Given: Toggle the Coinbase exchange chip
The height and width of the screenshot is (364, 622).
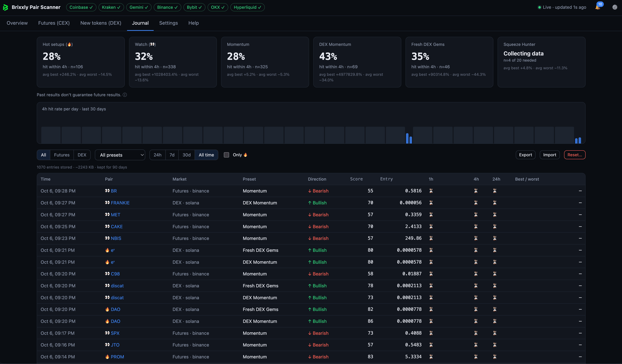Looking at the screenshot, I should 81,7.
